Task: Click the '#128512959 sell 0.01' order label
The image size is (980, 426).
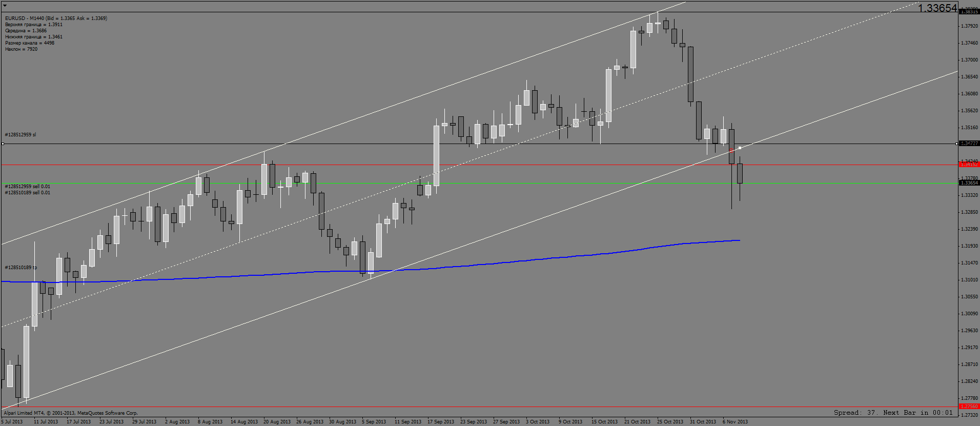Action: click(x=28, y=187)
